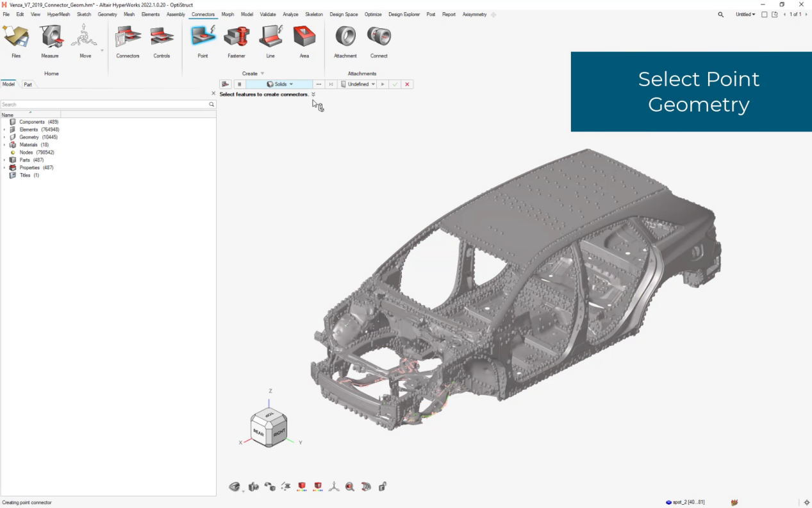Click the first rainbow-colored red cube icon
This screenshot has height=508, width=812.
pos(301,487)
